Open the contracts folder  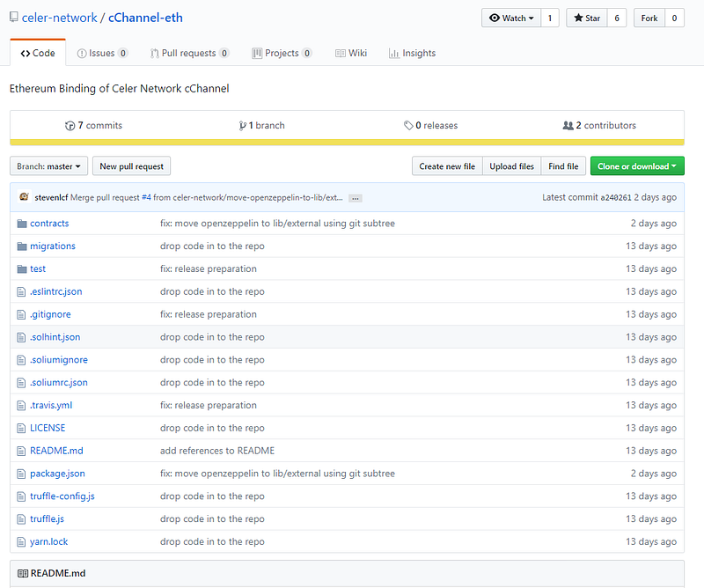point(49,224)
